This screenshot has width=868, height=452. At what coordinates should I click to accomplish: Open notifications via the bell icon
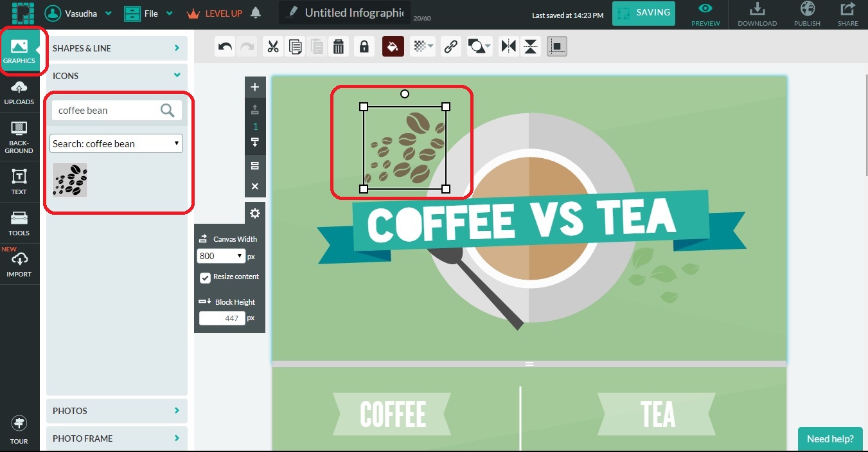(256, 13)
